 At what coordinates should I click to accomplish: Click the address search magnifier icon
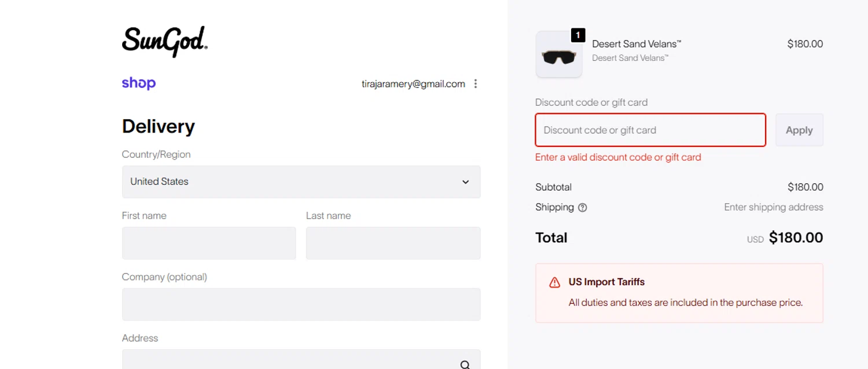coord(465,364)
